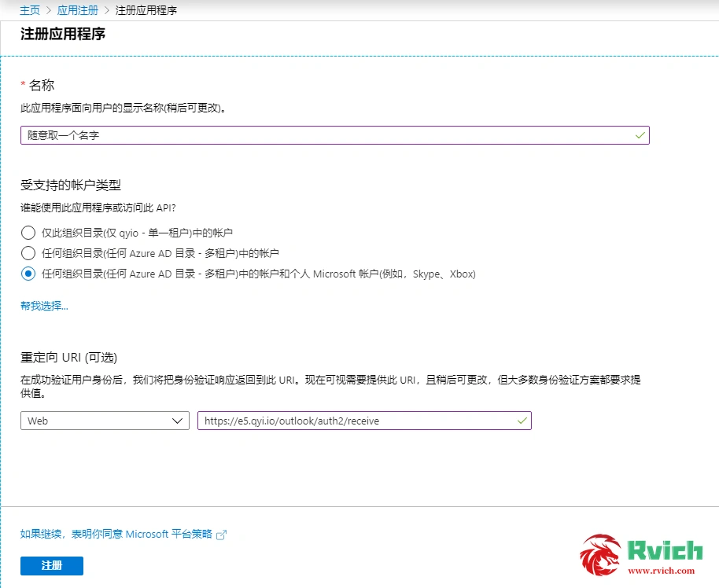The height and width of the screenshot is (588, 719).
Task: Click the 主页 breadcrumb link
Action: pyautogui.click(x=30, y=10)
